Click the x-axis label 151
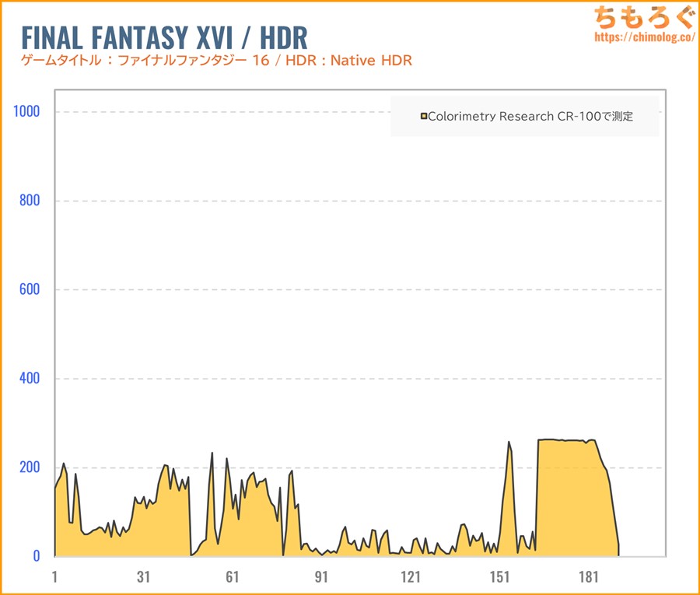This screenshot has height=595, width=700. (x=499, y=577)
